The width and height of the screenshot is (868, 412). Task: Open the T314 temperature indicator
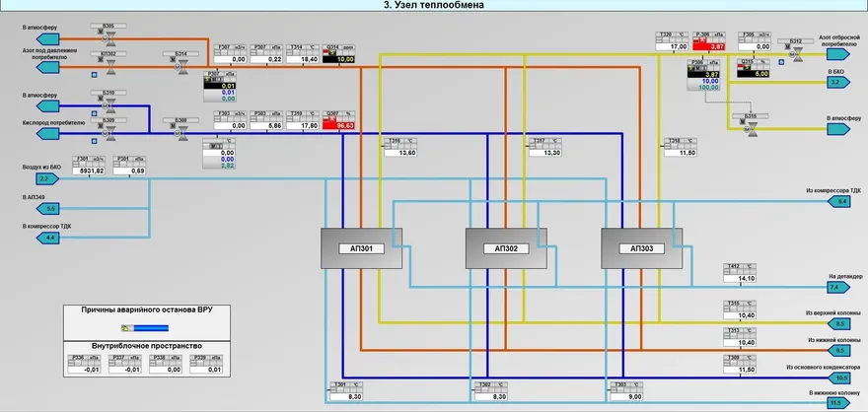click(x=303, y=53)
